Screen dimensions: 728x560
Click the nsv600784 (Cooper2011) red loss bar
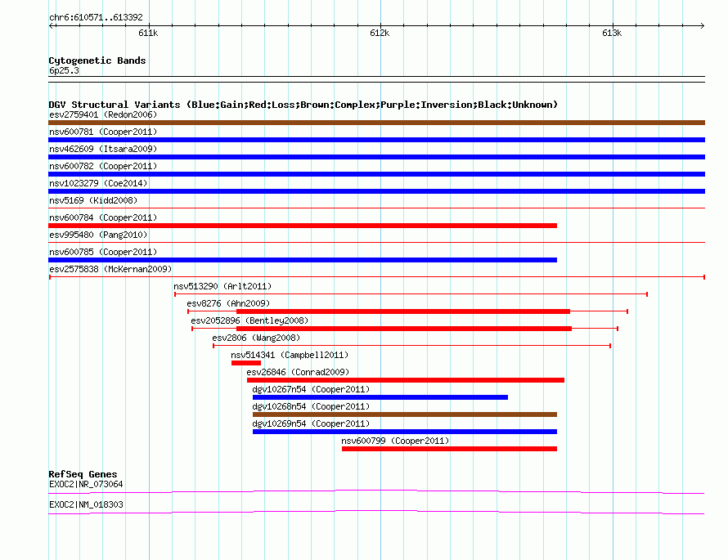click(x=303, y=226)
